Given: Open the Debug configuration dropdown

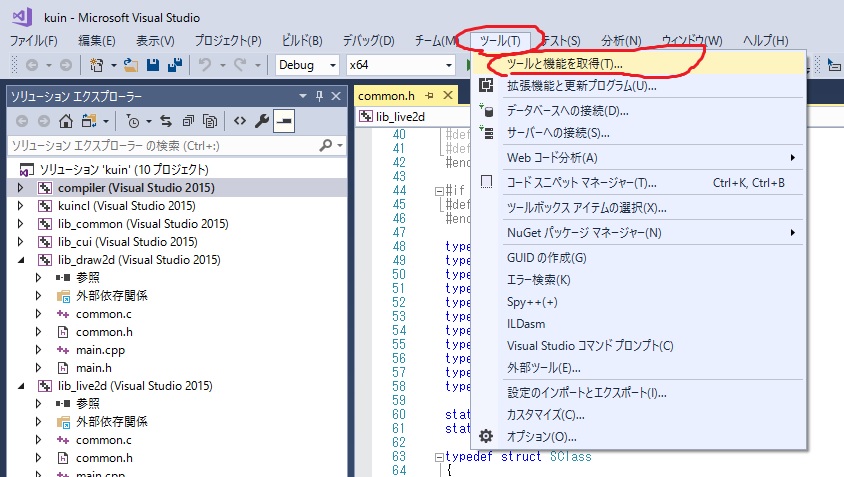Looking at the screenshot, I should tap(308, 65).
